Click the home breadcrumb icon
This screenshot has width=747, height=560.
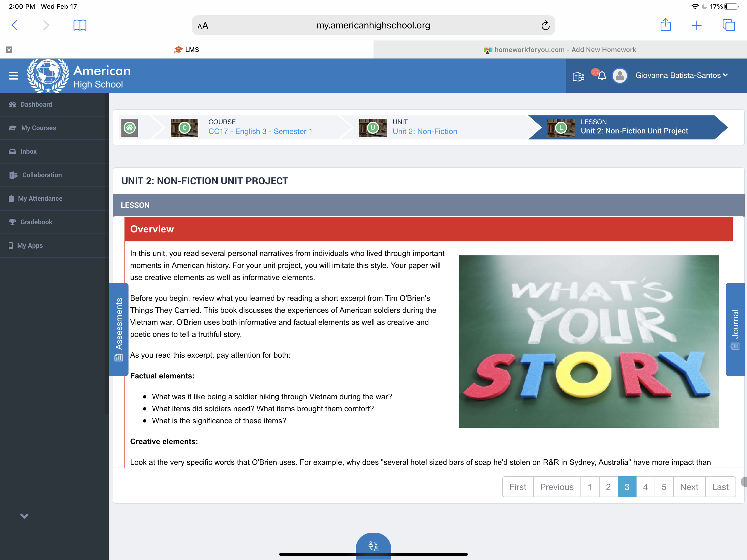coord(130,128)
